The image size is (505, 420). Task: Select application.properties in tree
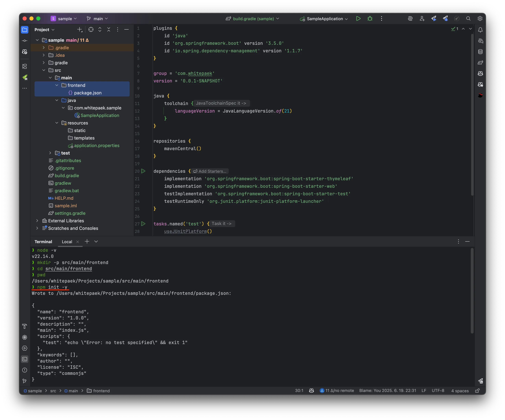click(x=94, y=146)
